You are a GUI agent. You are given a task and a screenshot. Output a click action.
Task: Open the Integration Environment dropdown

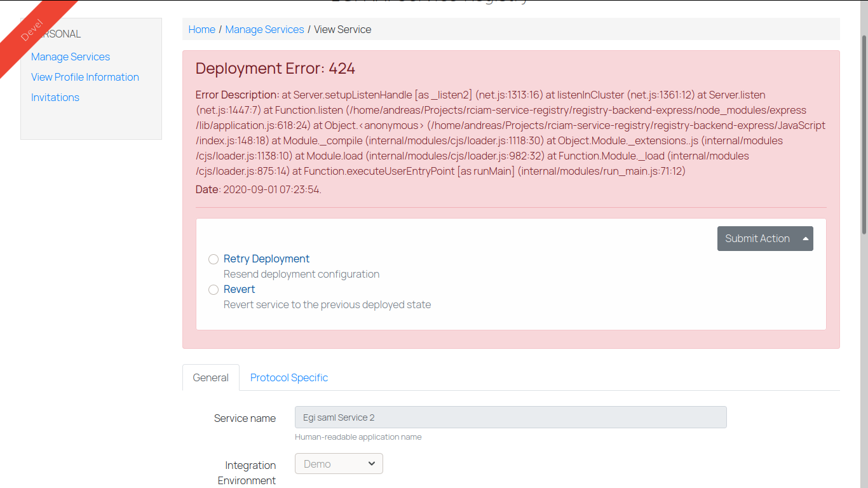pos(339,464)
